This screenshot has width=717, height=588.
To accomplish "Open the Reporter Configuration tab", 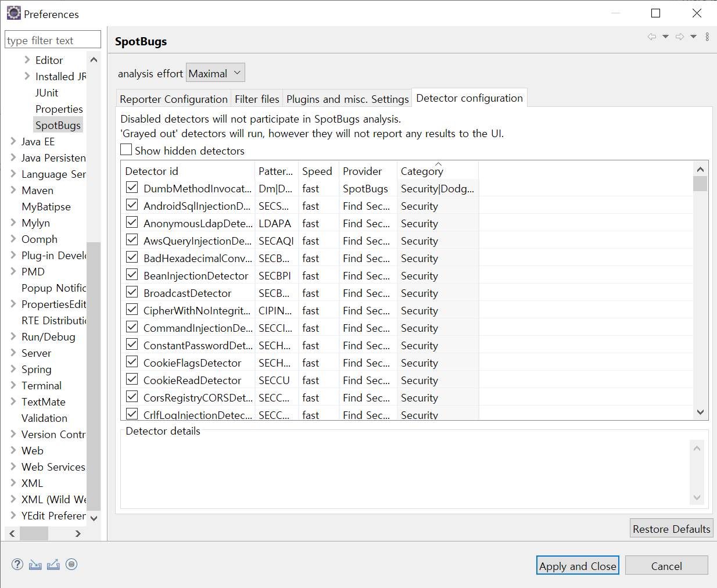I will [x=173, y=99].
